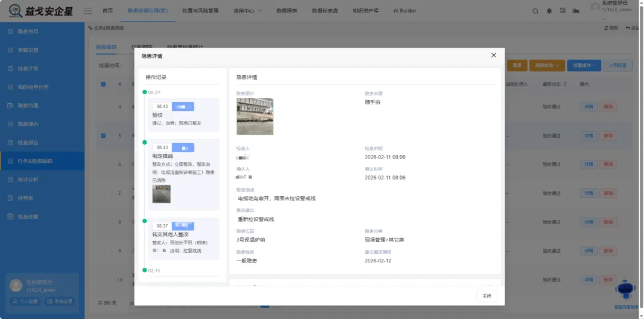
Task: Click the 我的检查任务 sidebar icon
Action: [11, 87]
